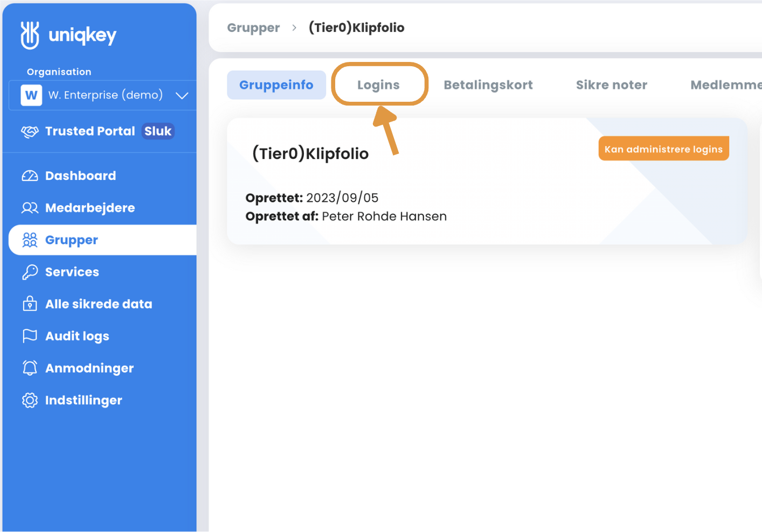
Task: Toggle the Trusted Portal Sluk switch
Action: pyautogui.click(x=158, y=131)
